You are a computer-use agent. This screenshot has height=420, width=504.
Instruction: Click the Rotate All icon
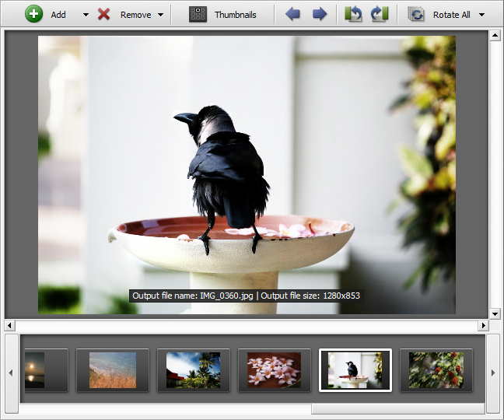click(416, 15)
